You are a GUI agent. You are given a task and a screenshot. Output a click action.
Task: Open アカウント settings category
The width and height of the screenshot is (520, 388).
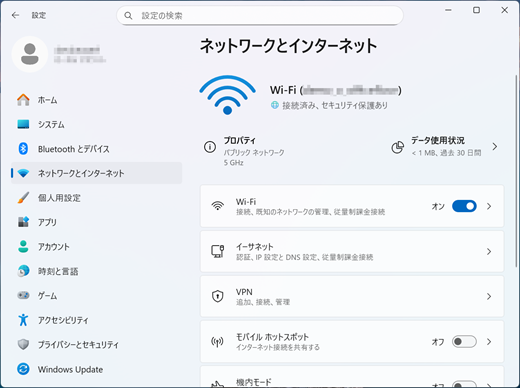coord(97,247)
